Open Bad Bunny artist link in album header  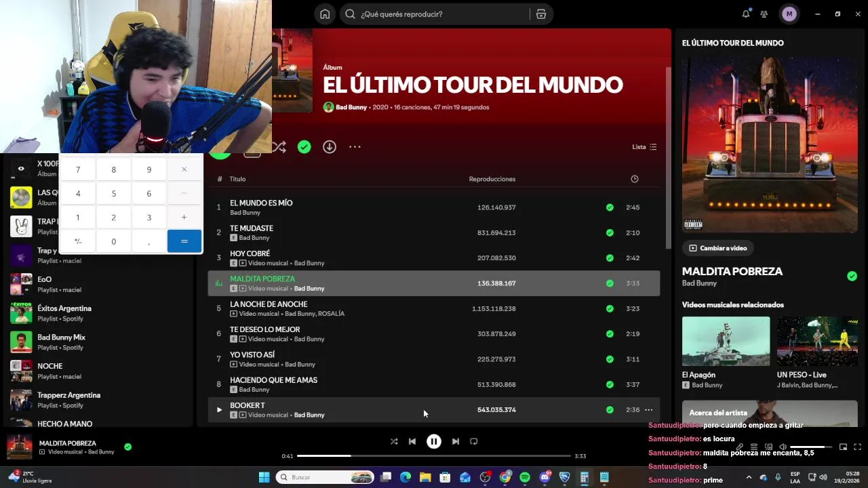(351, 107)
